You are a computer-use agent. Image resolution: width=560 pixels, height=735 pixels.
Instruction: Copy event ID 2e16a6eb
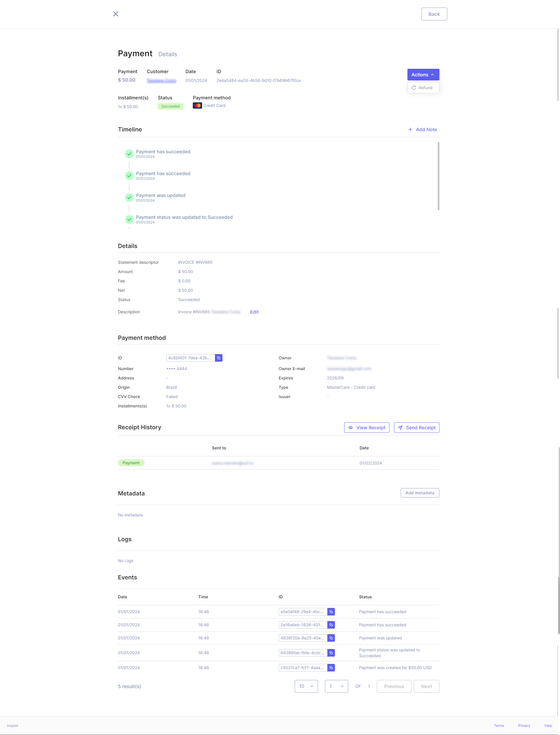click(x=331, y=625)
